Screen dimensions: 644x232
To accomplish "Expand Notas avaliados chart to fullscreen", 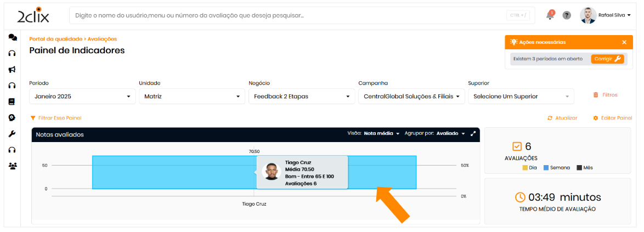I will point(473,133).
